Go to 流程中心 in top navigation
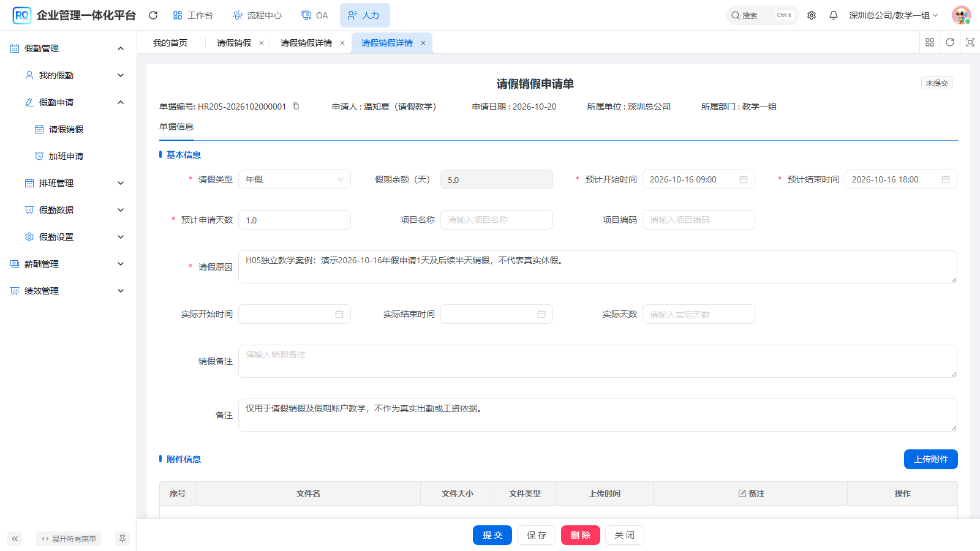This screenshot has height=551, width=980. coord(257,15)
